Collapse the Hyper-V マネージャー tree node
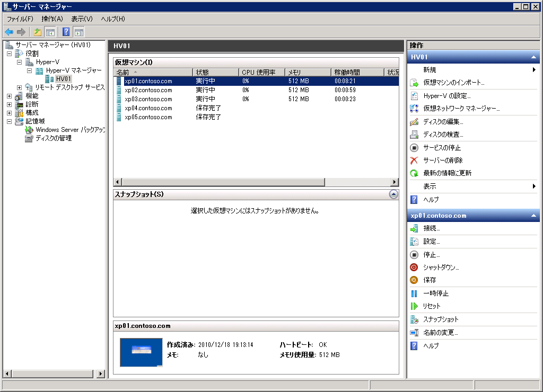 click(30, 70)
